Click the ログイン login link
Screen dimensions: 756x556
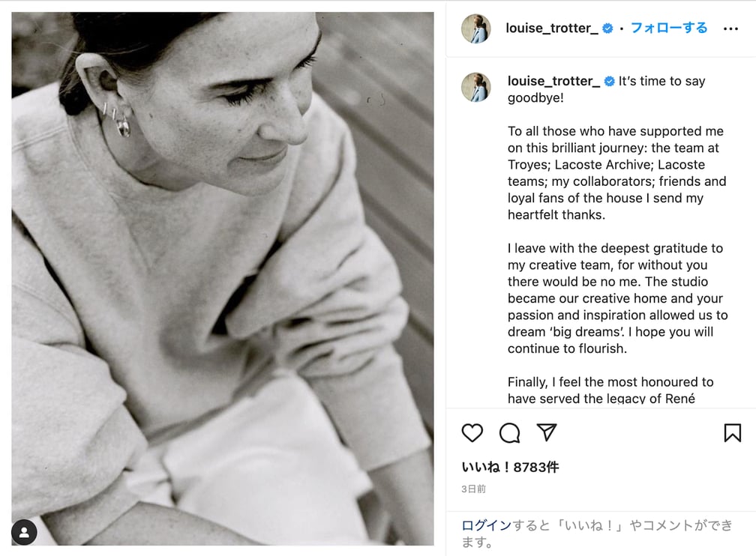[x=486, y=525]
